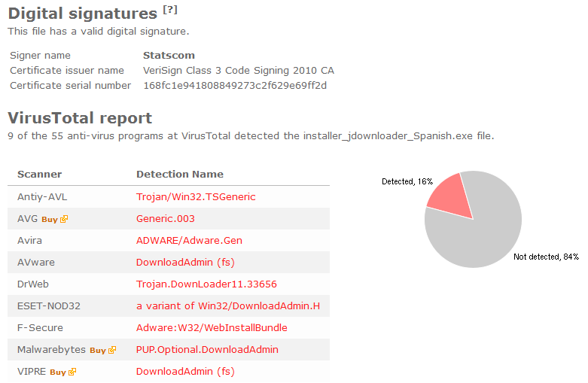Viewport: 588px width, 383px height.
Task: Click the external link icon beside VIPRE Buy
Action: [72, 372]
